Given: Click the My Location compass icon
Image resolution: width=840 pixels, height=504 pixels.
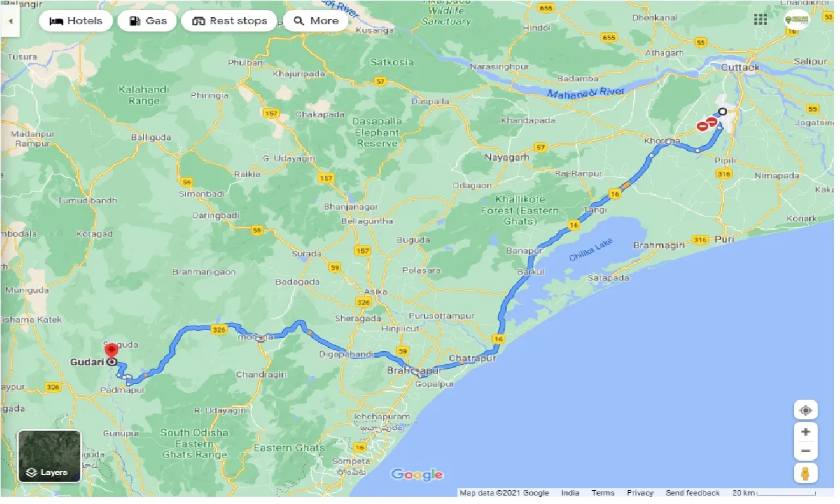Looking at the screenshot, I should coord(805,409).
